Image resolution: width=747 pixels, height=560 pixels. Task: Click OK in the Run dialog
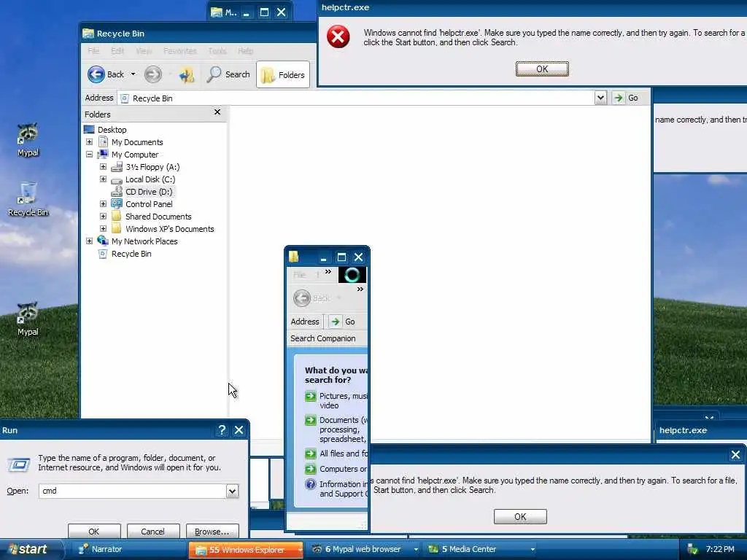(x=94, y=532)
